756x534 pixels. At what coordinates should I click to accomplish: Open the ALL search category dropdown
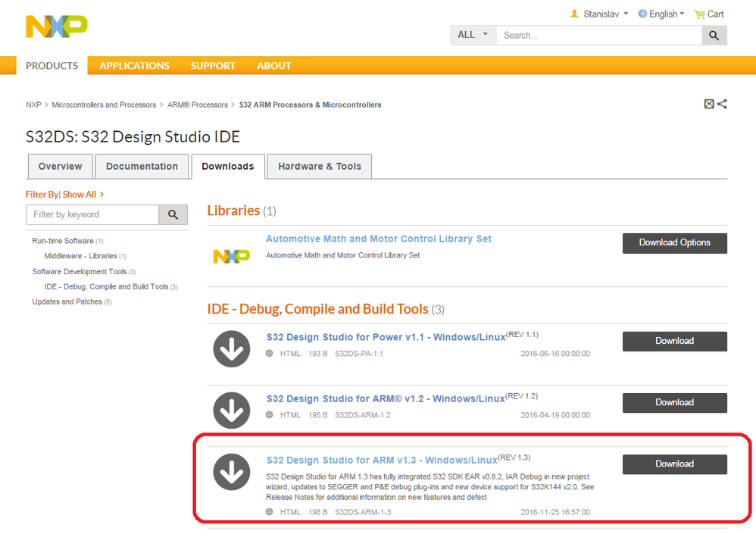click(473, 35)
